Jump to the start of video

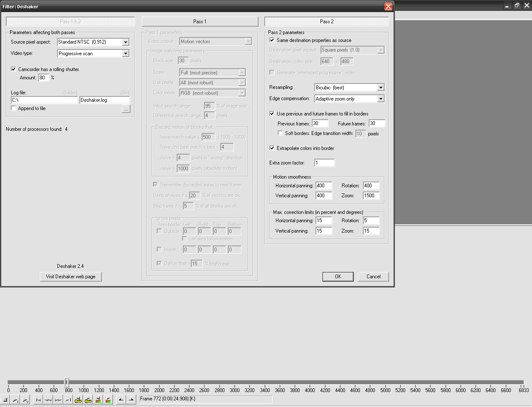point(38,400)
